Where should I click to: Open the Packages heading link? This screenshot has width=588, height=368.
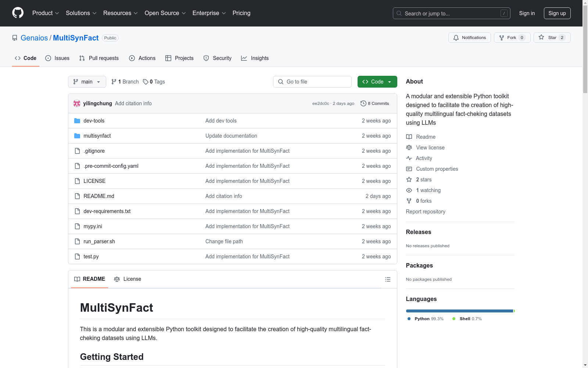point(419,266)
